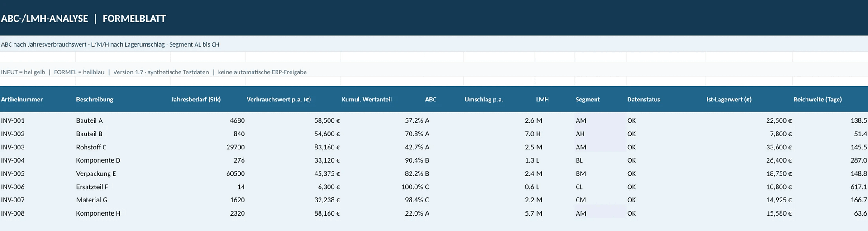
Task: Select the note line starting 'INPUT = hellgelb'
Action: tap(154, 72)
